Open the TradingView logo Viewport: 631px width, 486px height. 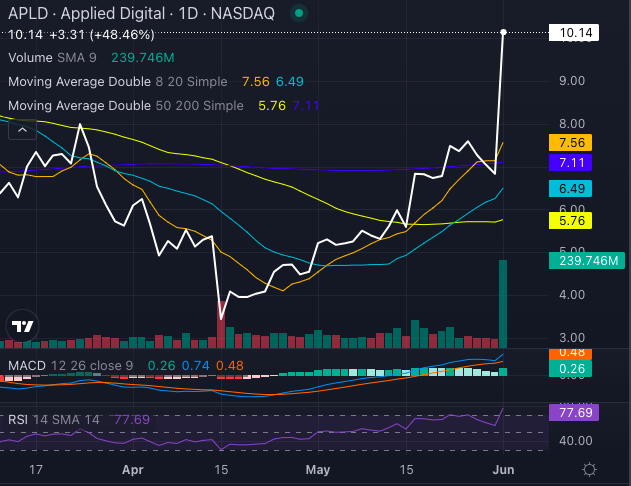[x=23, y=326]
